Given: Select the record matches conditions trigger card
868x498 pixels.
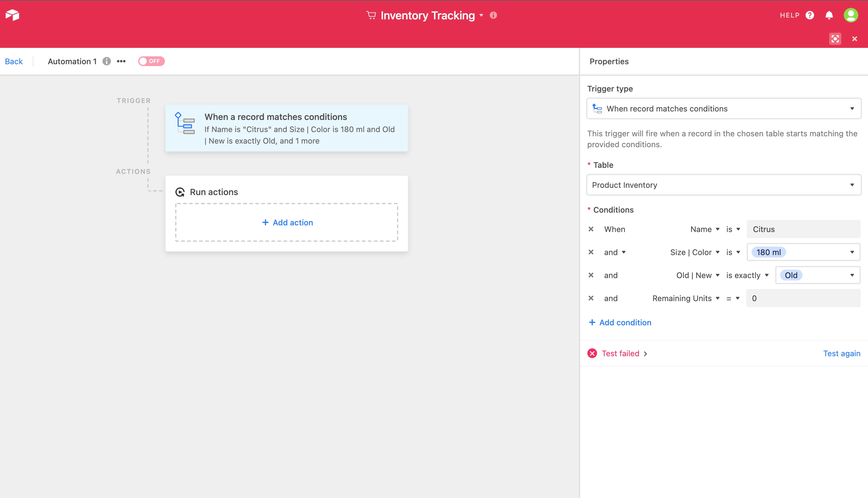Looking at the screenshot, I should click(286, 128).
